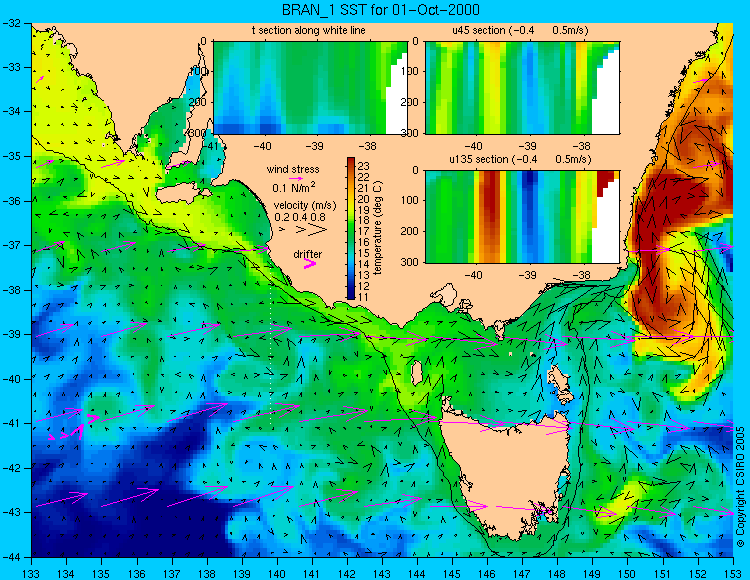
Task: Pick the dark blue bottom of color bar
Action: [351, 295]
